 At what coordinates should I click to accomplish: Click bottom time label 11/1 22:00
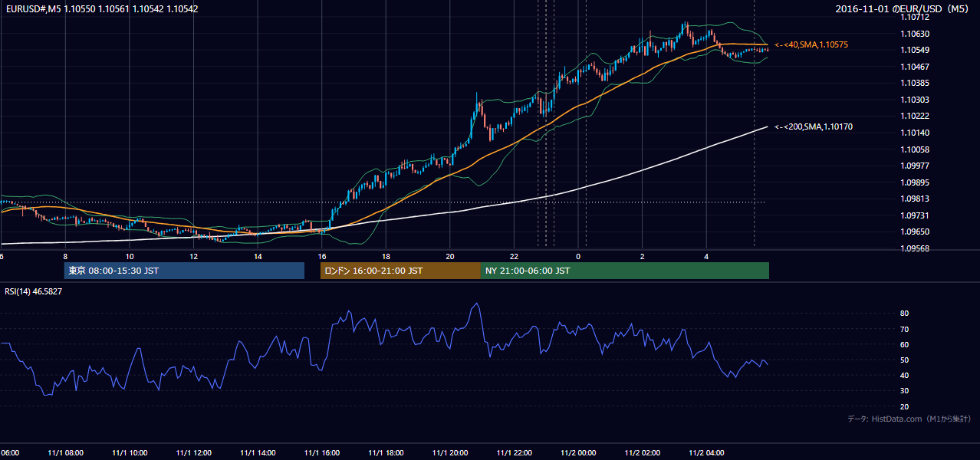click(514, 453)
